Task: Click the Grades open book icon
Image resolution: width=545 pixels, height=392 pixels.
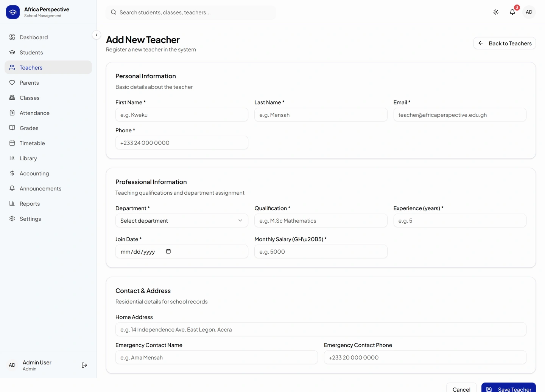Action: [x=12, y=128]
